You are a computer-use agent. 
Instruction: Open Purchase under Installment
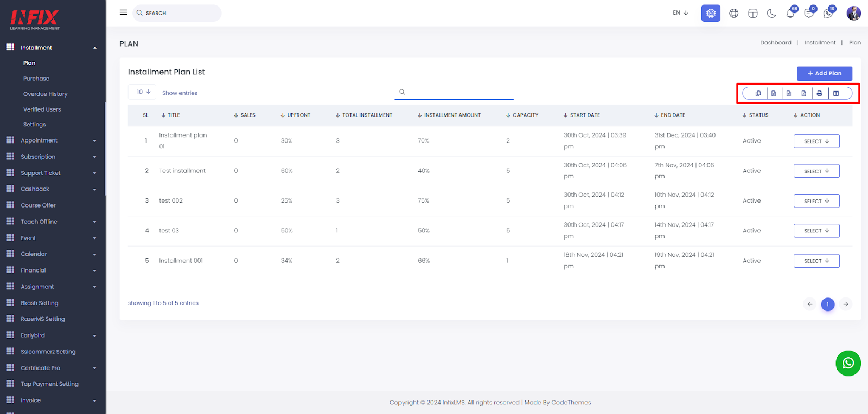pos(36,79)
